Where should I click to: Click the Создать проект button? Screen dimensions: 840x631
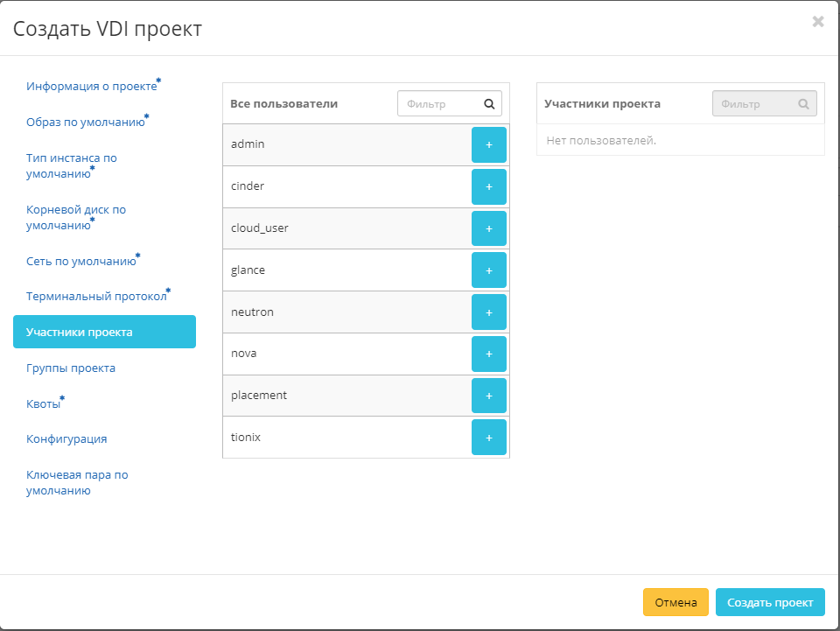770,602
